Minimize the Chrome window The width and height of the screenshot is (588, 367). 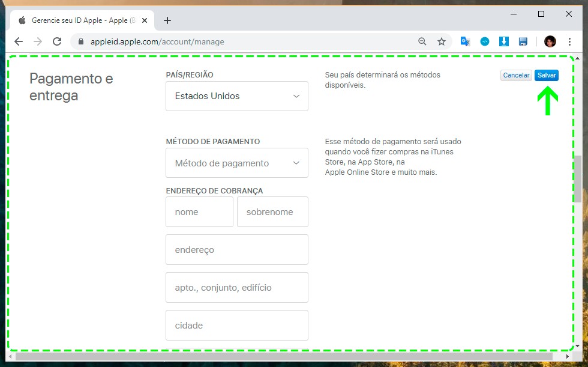(514, 14)
